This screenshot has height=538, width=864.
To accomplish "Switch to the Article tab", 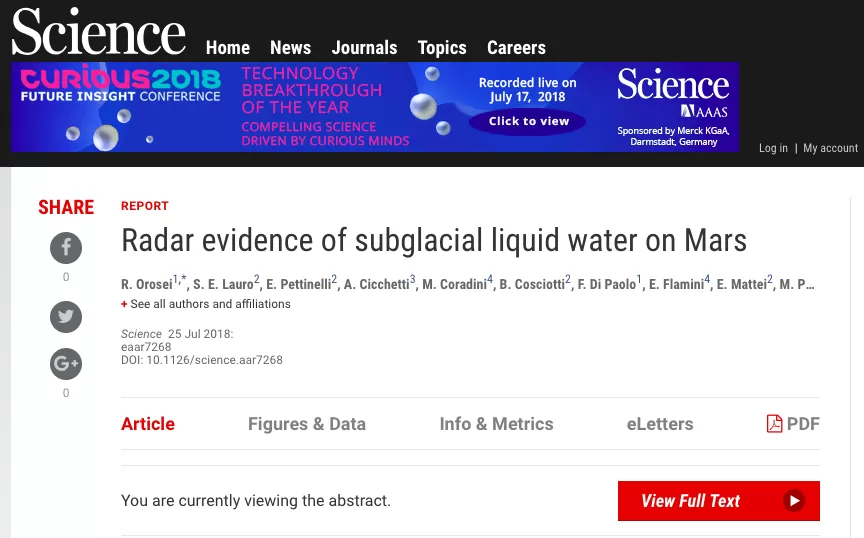I will coord(148,424).
